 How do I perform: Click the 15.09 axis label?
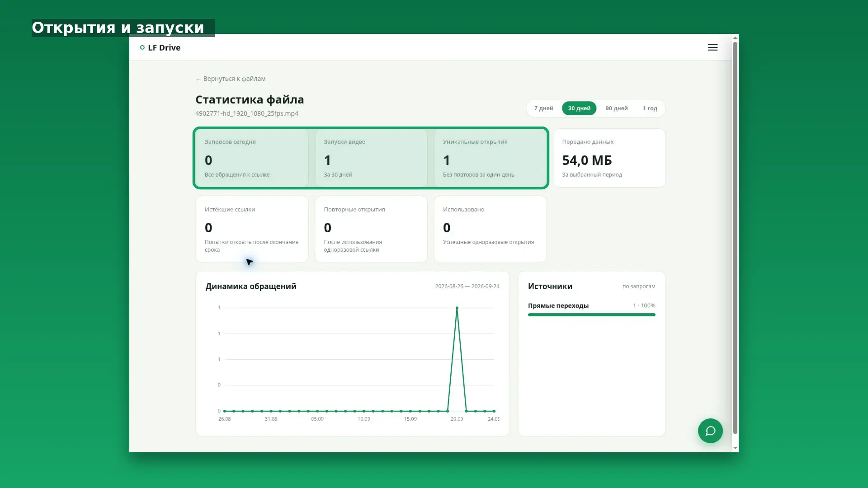point(410,419)
